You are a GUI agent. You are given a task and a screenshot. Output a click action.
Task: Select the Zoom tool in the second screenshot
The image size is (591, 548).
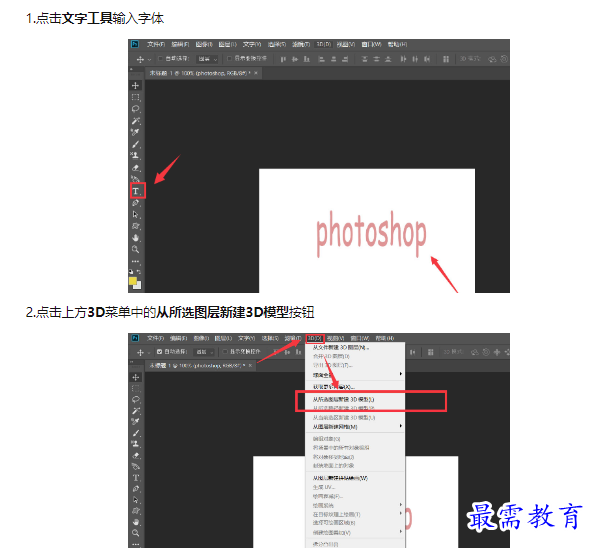click(136, 533)
